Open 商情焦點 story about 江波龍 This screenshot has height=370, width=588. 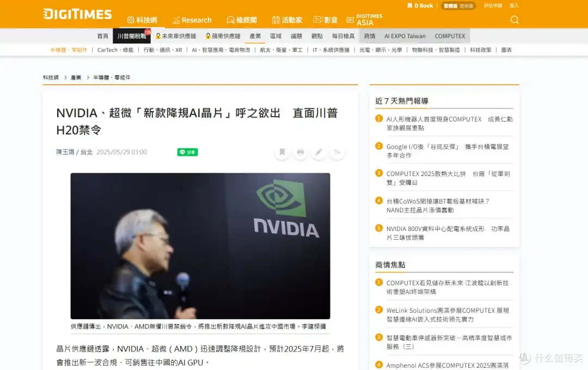point(448,287)
